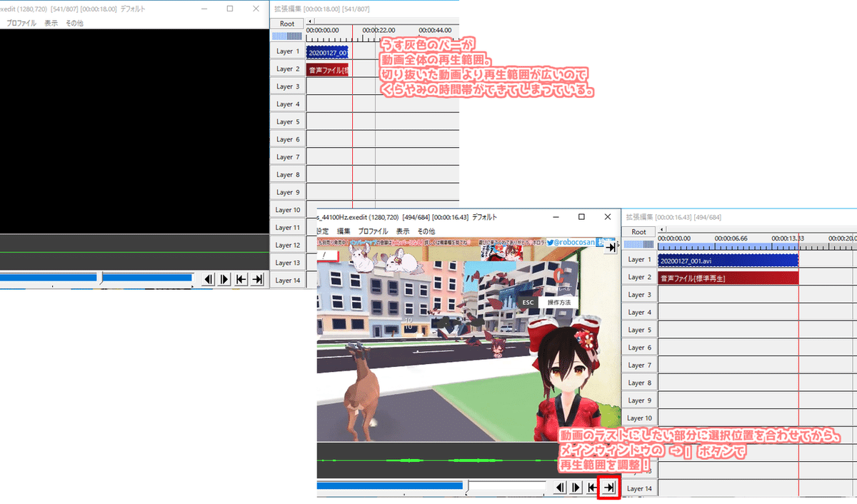Click the seek bar handle in 541/807 main window

[100, 278]
